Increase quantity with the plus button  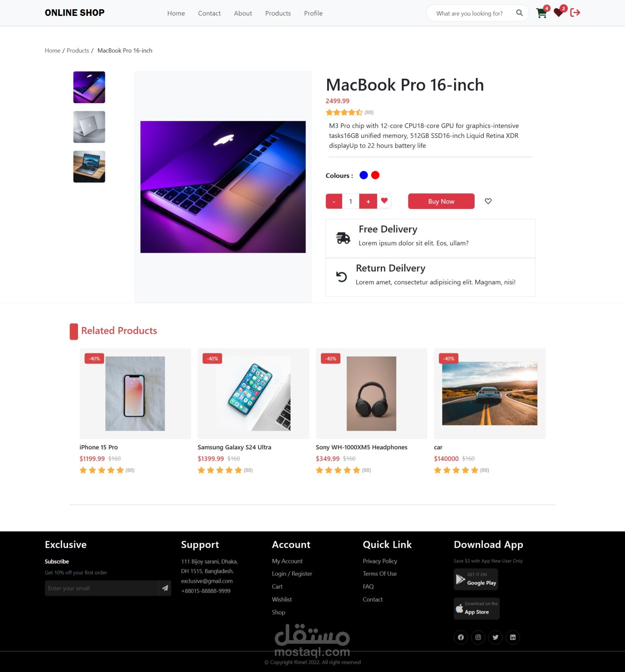[368, 201]
